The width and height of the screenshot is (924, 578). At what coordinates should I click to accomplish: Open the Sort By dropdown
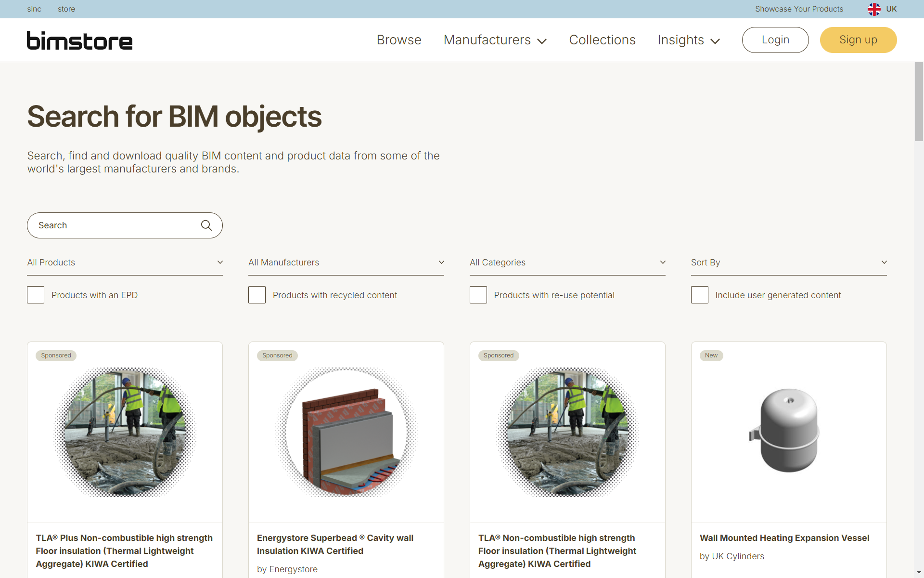point(788,263)
